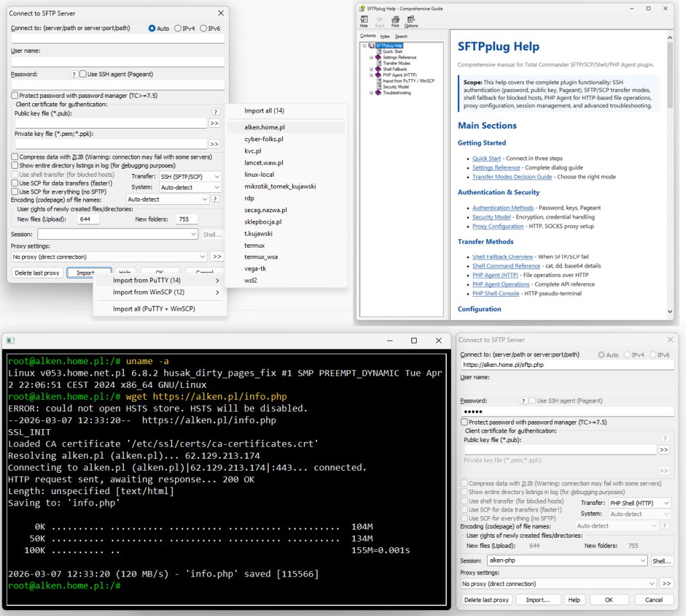
Task: Open the Authentication Methods link
Action: 502,208
